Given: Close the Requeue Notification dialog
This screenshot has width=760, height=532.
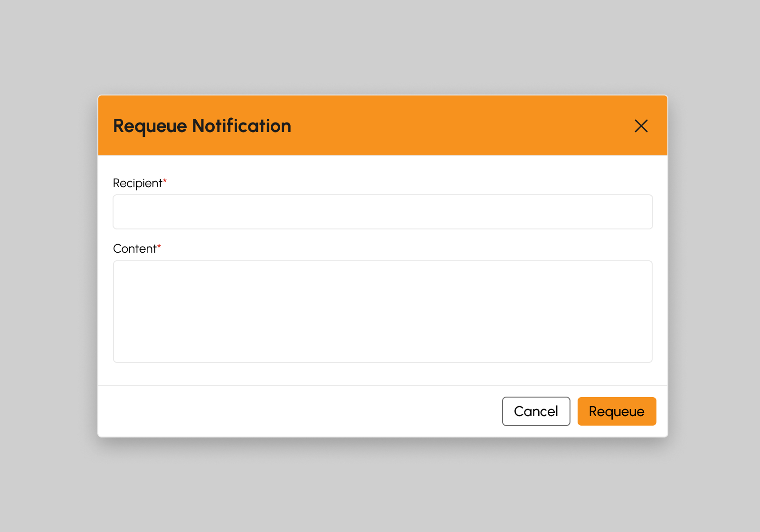Looking at the screenshot, I should point(641,126).
